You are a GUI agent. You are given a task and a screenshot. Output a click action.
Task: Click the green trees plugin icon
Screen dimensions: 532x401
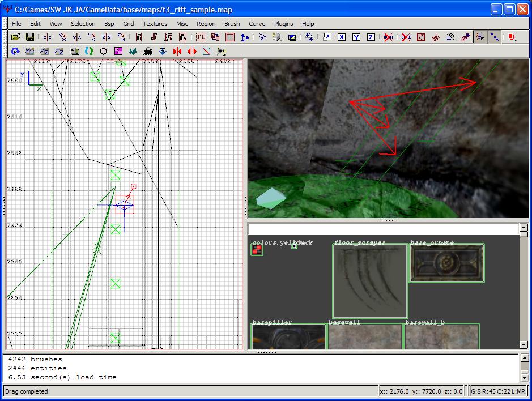coord(133,51)
